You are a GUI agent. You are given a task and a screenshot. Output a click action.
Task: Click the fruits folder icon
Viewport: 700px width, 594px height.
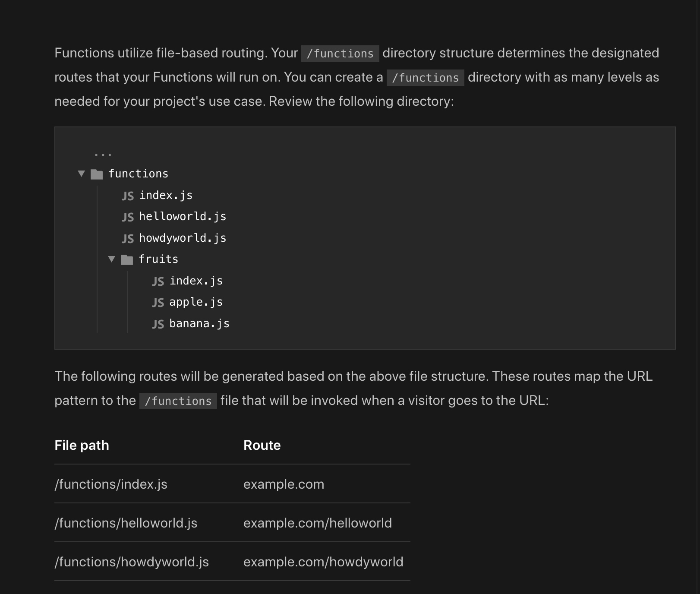pos(127,259)
